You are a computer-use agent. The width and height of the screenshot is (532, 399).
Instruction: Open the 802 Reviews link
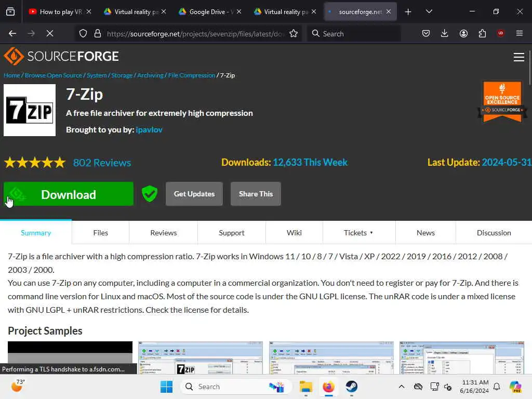(x=102, y=163)
